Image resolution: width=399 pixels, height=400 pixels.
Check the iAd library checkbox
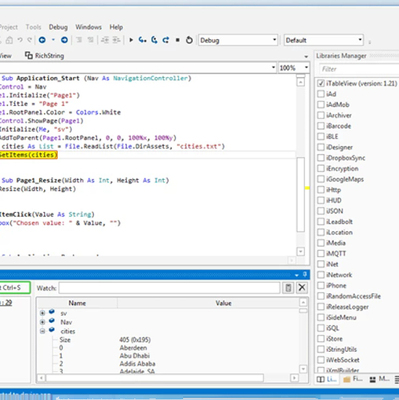pyautogui.click(x=321, y=94)
